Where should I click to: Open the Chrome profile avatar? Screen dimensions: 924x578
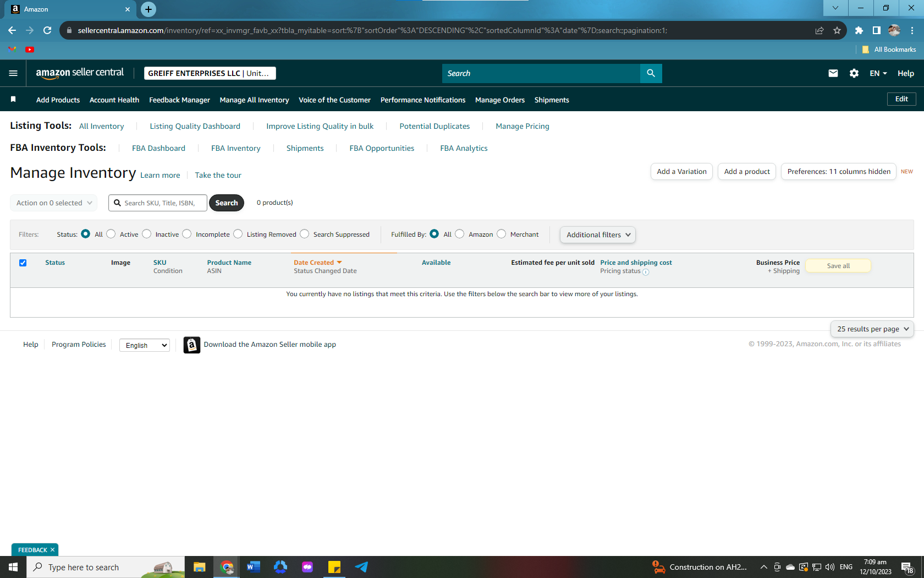(x=894, y=30)
